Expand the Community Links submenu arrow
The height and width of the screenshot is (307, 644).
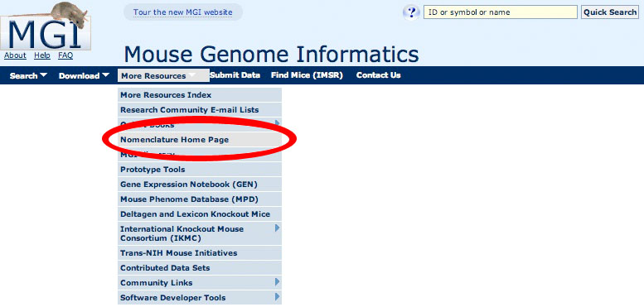278,282
